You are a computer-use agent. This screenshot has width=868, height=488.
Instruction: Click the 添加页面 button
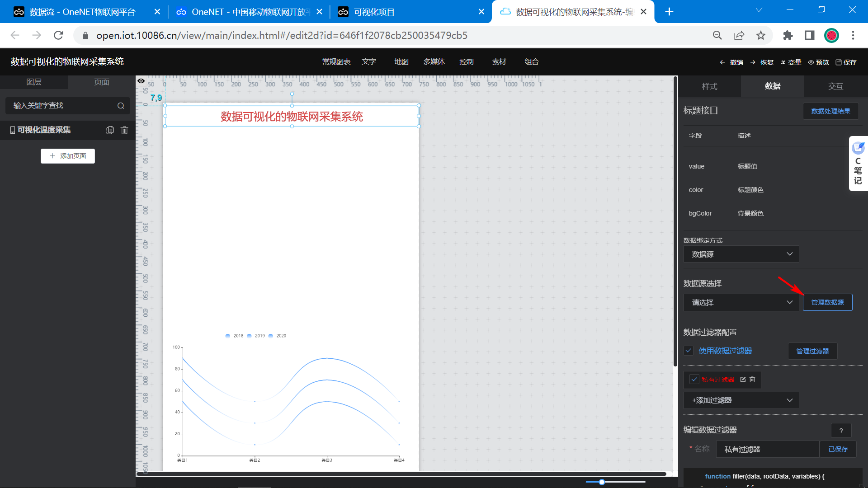[68, 156]
